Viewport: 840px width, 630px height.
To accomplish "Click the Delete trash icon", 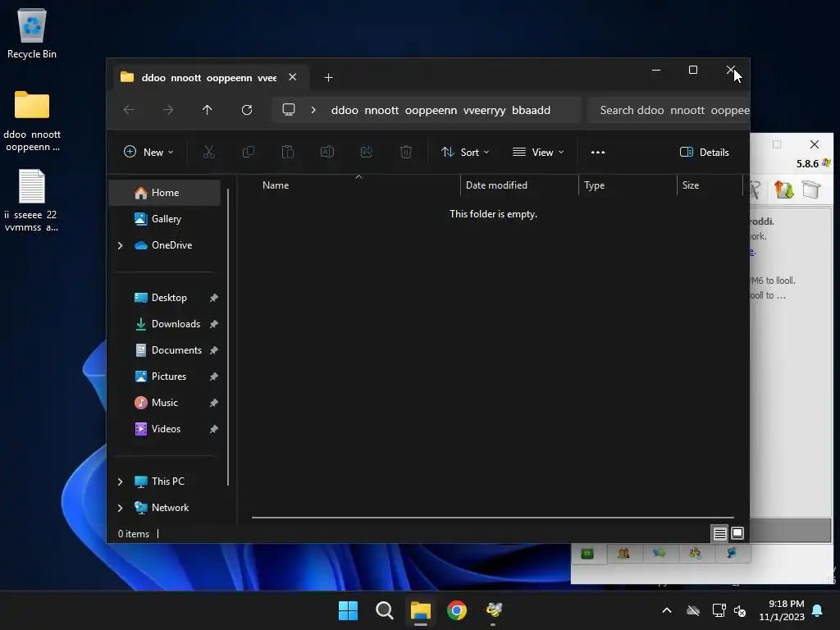I will point(406,152).
